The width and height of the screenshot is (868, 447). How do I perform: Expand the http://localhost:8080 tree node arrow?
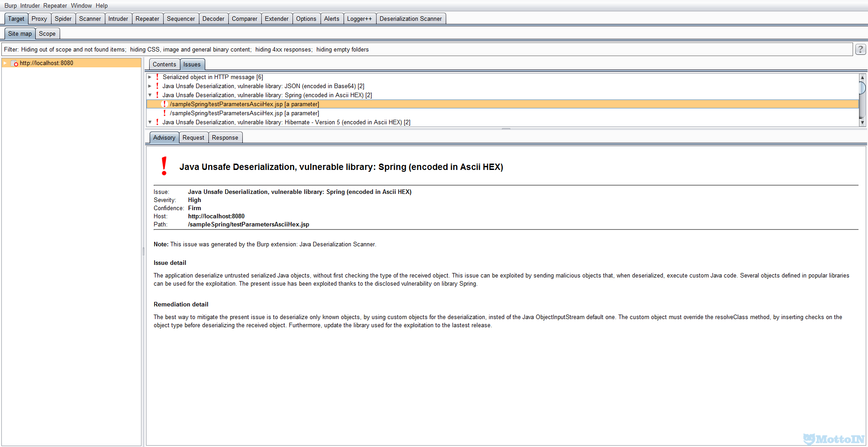[5, 63]
